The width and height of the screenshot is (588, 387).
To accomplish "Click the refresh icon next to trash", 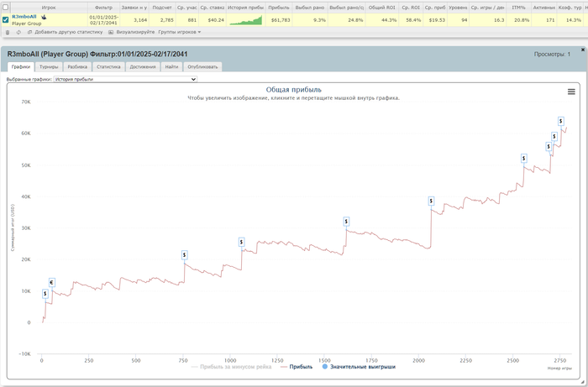I will (x=18, y=33).
